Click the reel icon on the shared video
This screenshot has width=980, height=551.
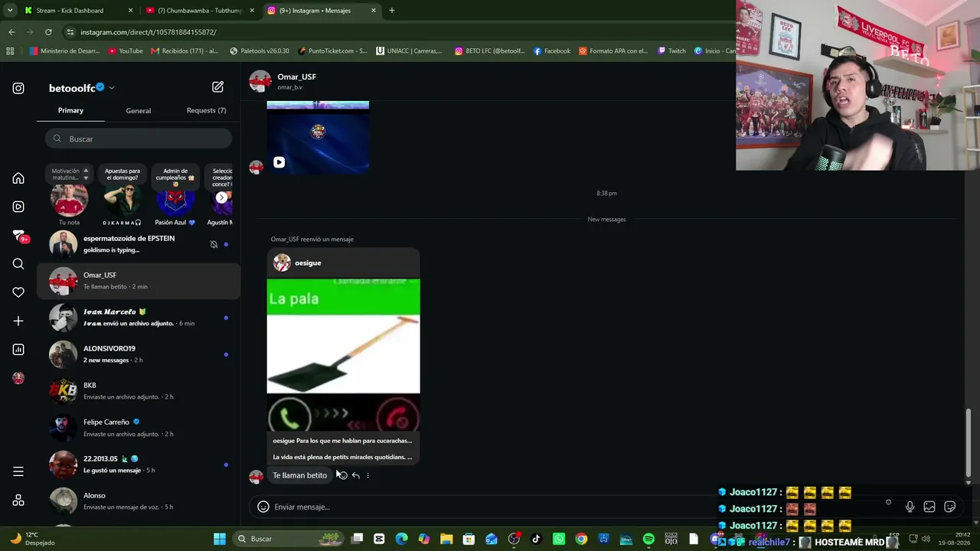tap(279, 162)
